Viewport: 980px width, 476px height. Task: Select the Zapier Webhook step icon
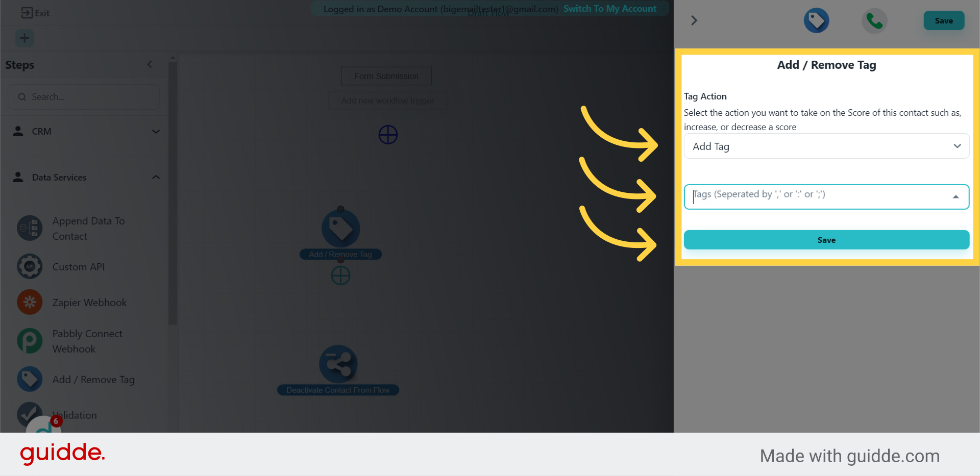(x=30, y=302)
